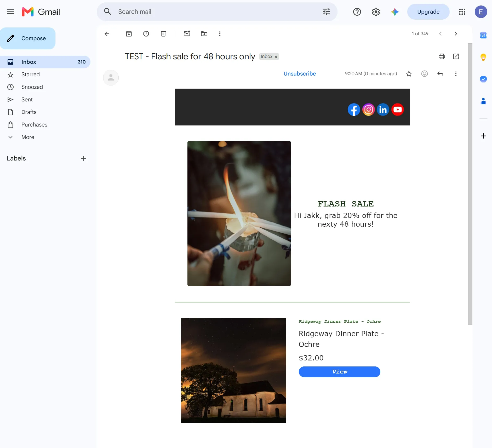Launch the Gemini sparkle assistant
Image resolution: width=492 pixels, height=448 pixels.
(x=395, y=12)
